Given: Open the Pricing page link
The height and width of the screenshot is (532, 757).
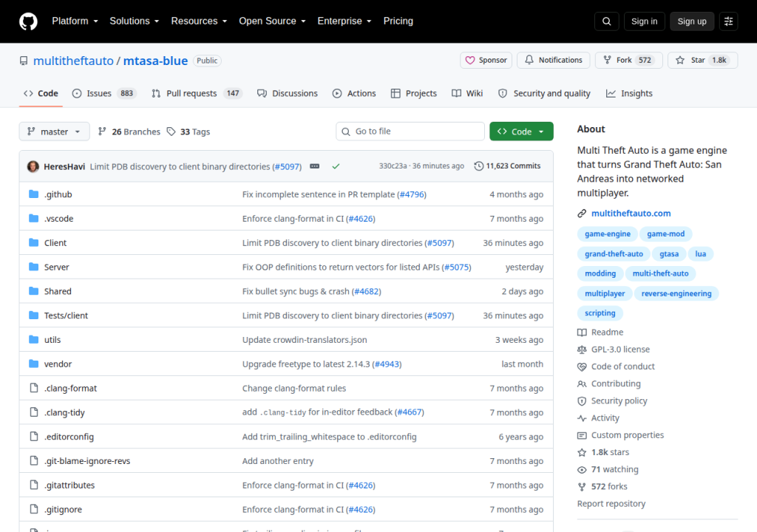Looking at the screenshot, I should pos(398,21).
